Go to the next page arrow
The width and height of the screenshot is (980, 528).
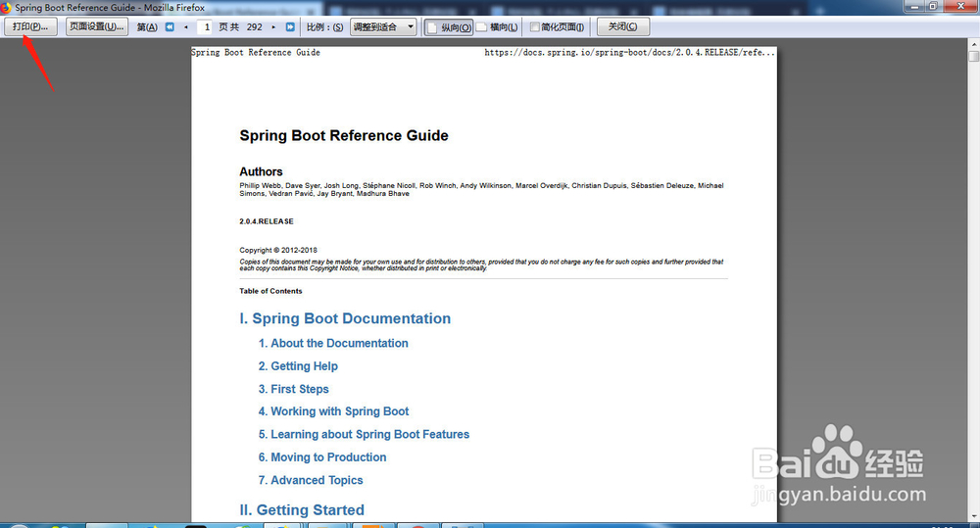[x=273, y=26]
